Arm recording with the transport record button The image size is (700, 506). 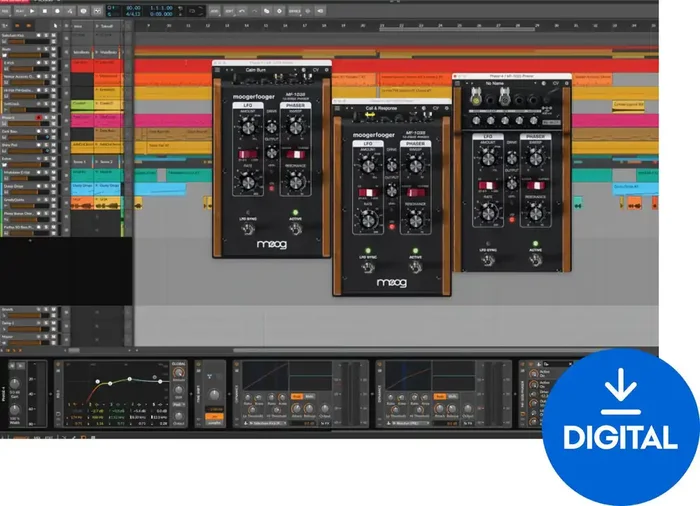pyautogui.click(x=57, y=11)
